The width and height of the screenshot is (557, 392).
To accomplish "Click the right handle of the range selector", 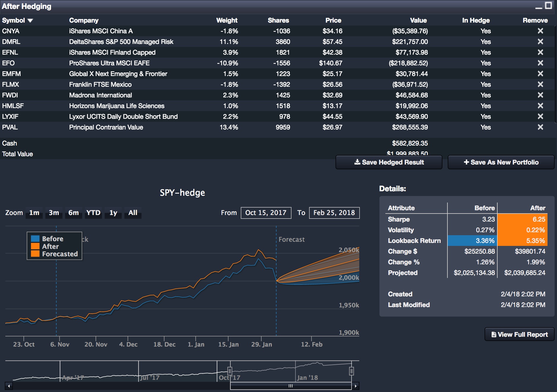I will (x=352, y=371).
